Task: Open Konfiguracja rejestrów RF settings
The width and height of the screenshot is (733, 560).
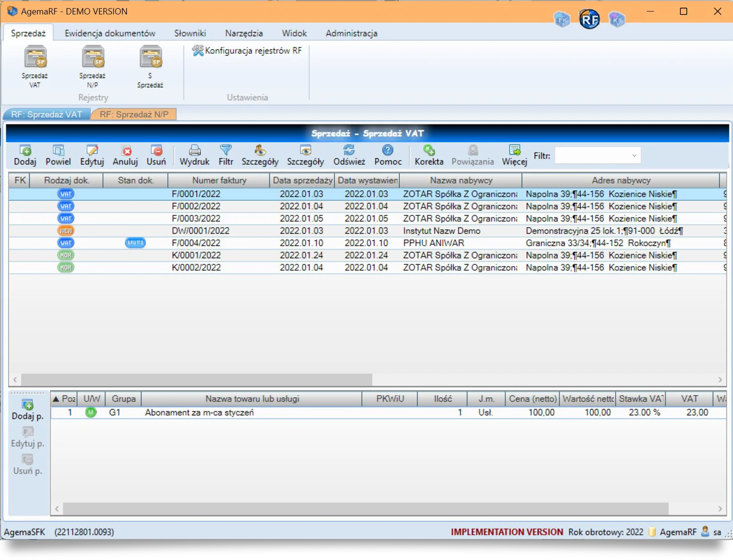Action: coord(247,51)
